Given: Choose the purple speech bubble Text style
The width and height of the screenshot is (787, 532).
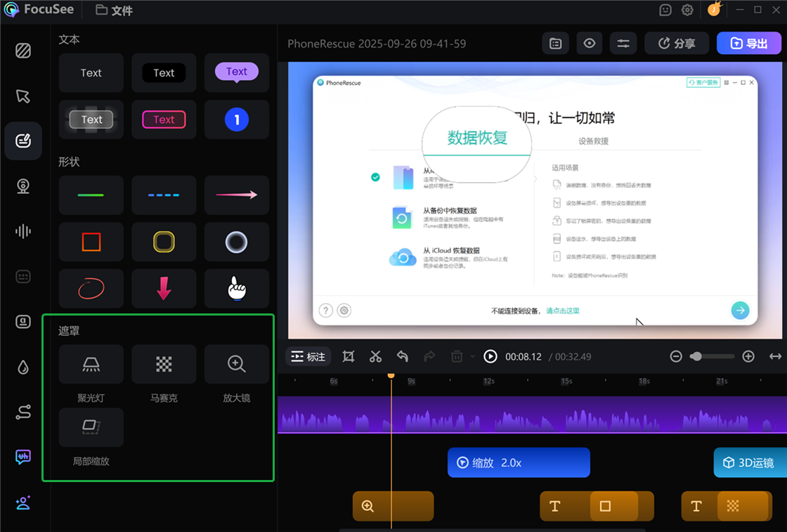Looking at the screenshot, I should pyautogui.click(x=236, y=73).
